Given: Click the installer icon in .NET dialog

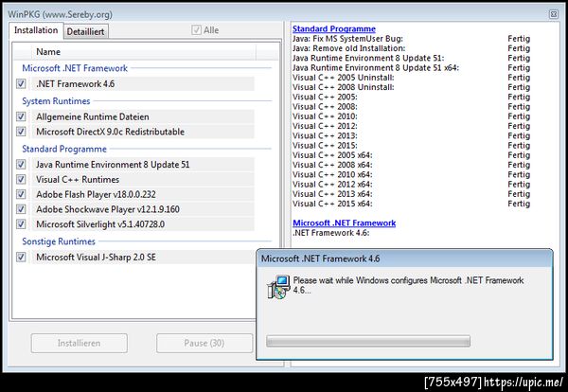Looking at the screenshot, I should point(278,287).
